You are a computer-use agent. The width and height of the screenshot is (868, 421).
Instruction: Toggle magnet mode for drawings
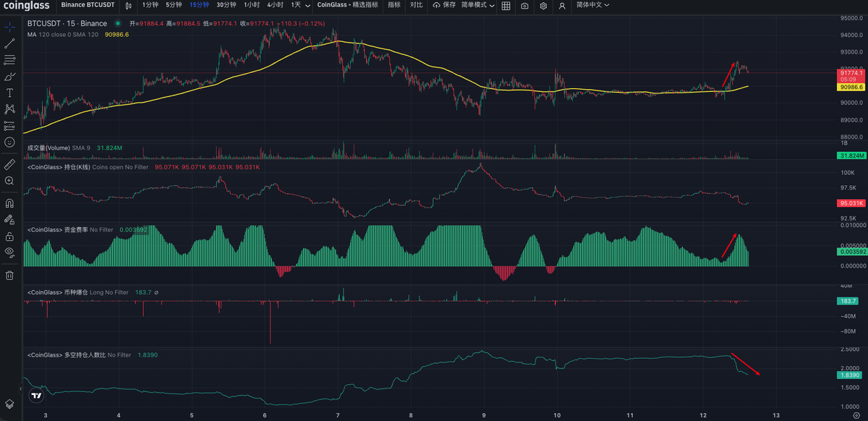pos(10,204)
